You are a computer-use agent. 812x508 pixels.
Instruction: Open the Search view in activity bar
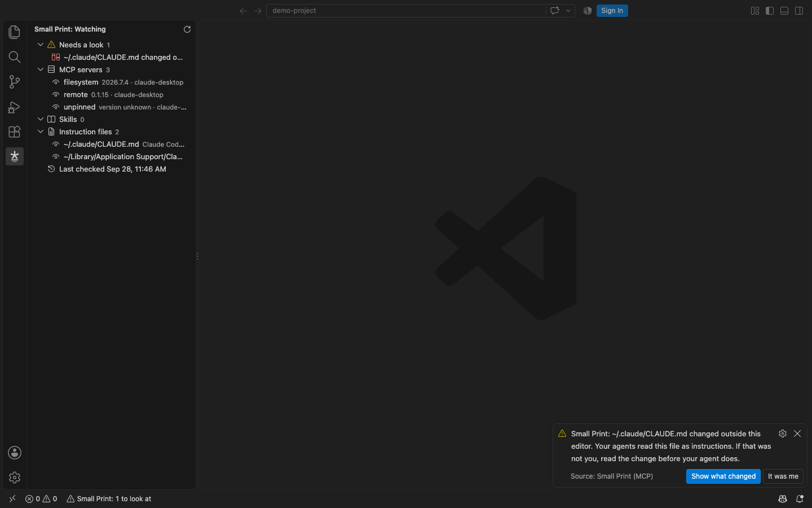click(x=15, y=57)
